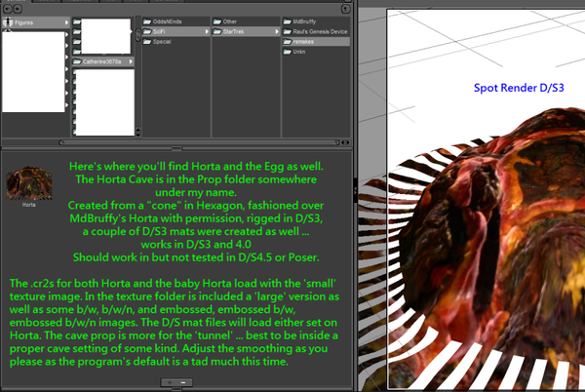
Task: Go forward with the library forward arrow
Action: 18,9
